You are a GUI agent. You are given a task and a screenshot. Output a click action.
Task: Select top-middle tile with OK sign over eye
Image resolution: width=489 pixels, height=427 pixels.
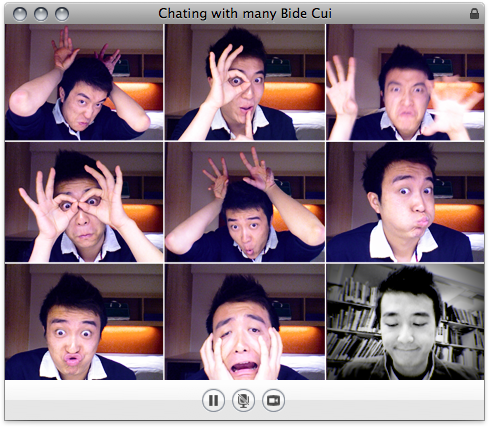(245, 82)
